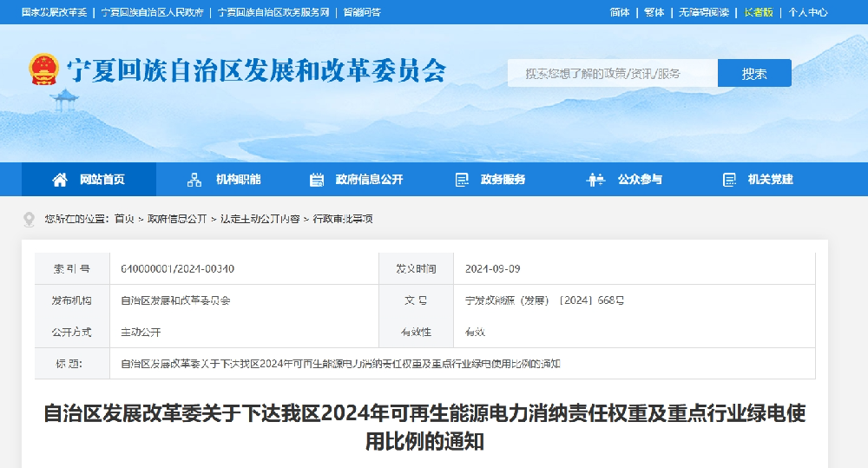Click the 机构职能 organization chart icon
This screenshot has width=868, height=468.
click(x=194, y=180)
